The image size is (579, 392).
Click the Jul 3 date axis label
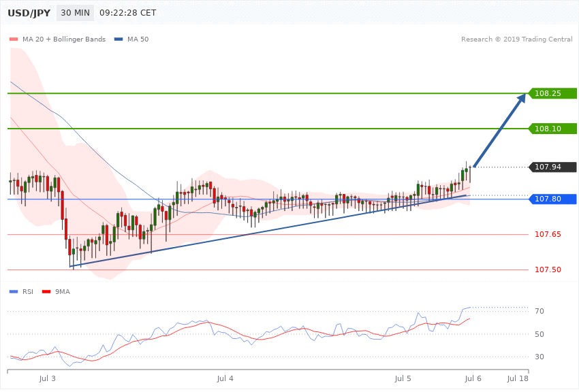47,378
